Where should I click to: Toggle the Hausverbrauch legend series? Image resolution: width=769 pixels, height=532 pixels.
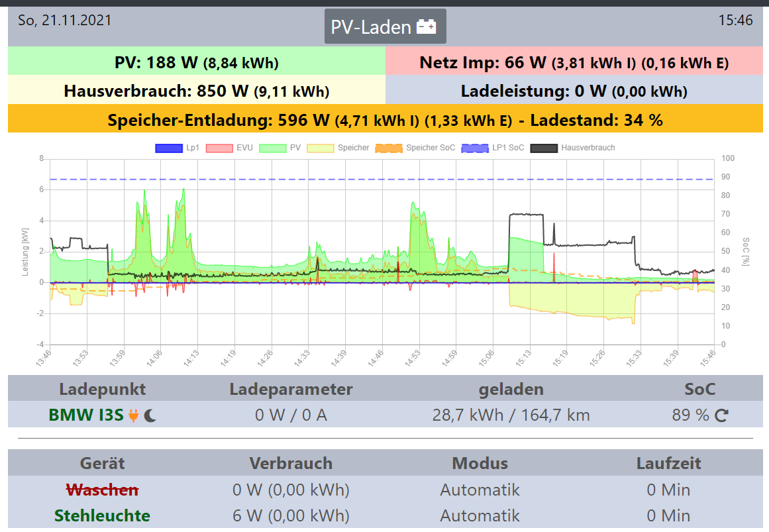coord(572,148)
